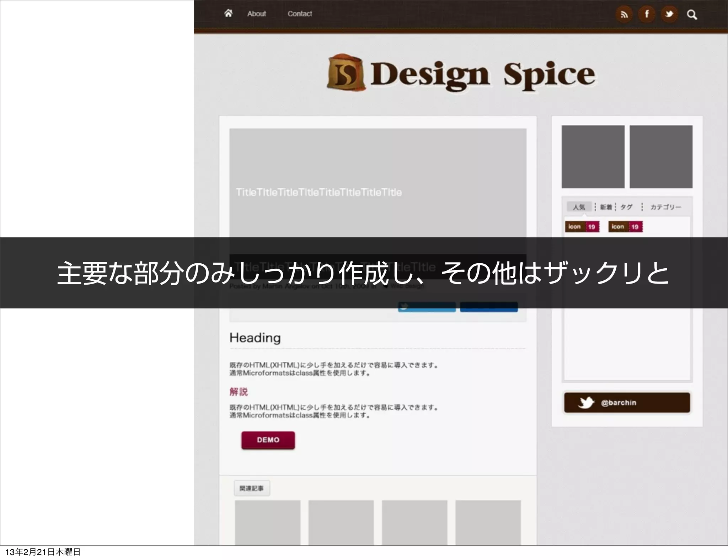Image resolution: width=728 pixels, height=560 pixels.
Task: Select the 人気 tab in the sidebar
Action: [579, 207]
